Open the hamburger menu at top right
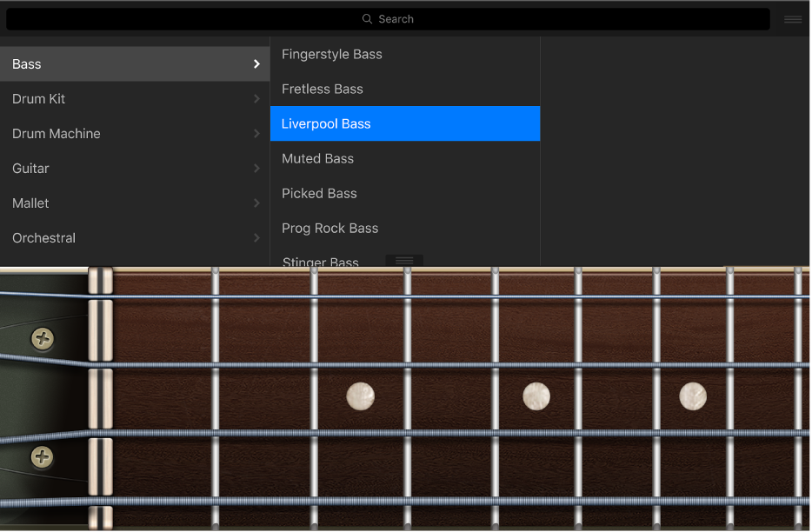Screen dimensions: 812x532 tap(792, 18)
